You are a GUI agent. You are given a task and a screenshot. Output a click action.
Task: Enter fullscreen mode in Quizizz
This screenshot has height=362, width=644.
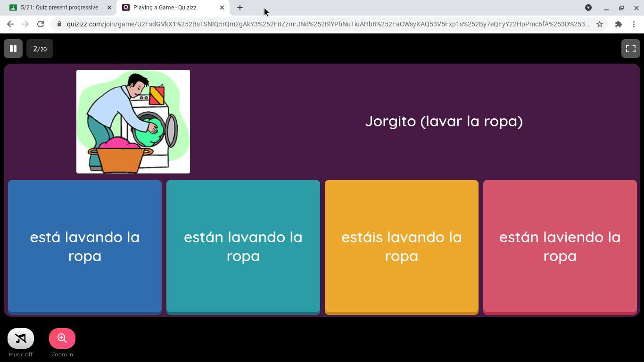(x=630, y=49)
